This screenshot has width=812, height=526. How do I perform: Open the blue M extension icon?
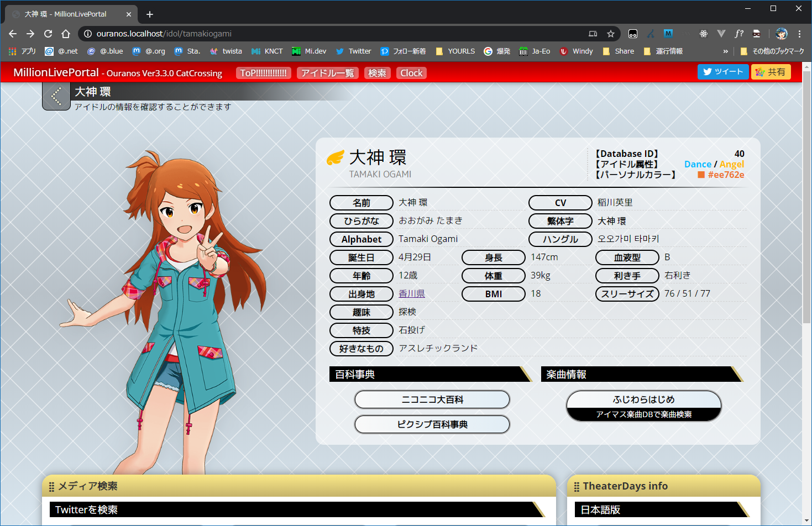pos(668,34)
